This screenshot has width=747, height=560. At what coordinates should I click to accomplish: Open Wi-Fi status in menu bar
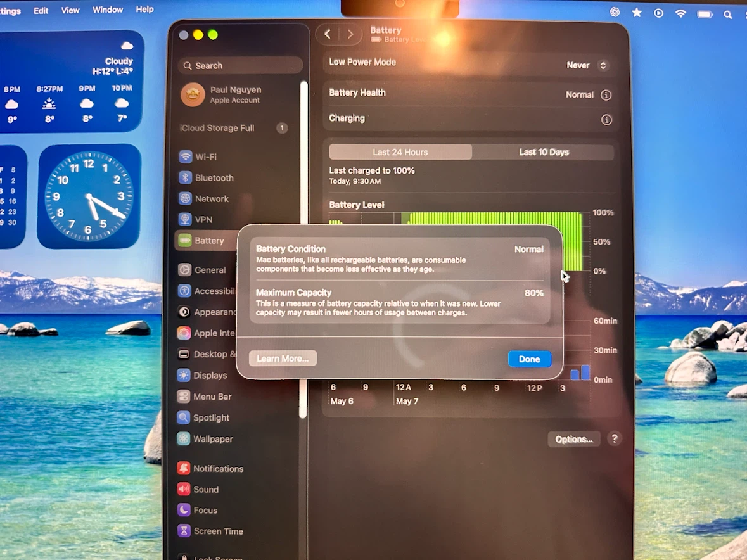(680, 13)
